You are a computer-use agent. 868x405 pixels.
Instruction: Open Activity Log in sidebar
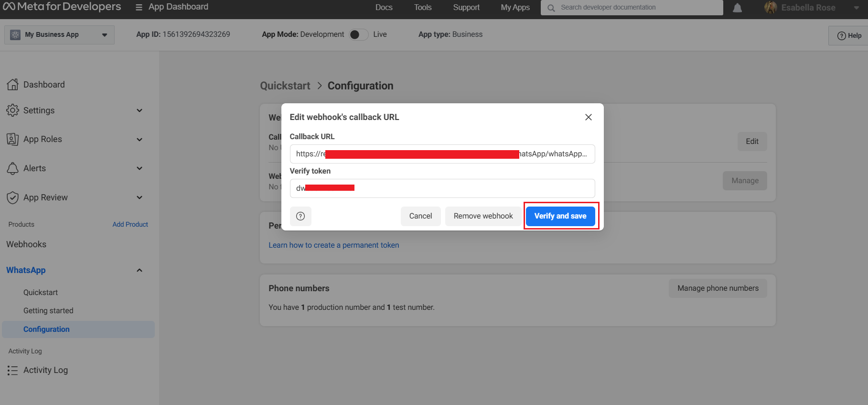[45, 370]
